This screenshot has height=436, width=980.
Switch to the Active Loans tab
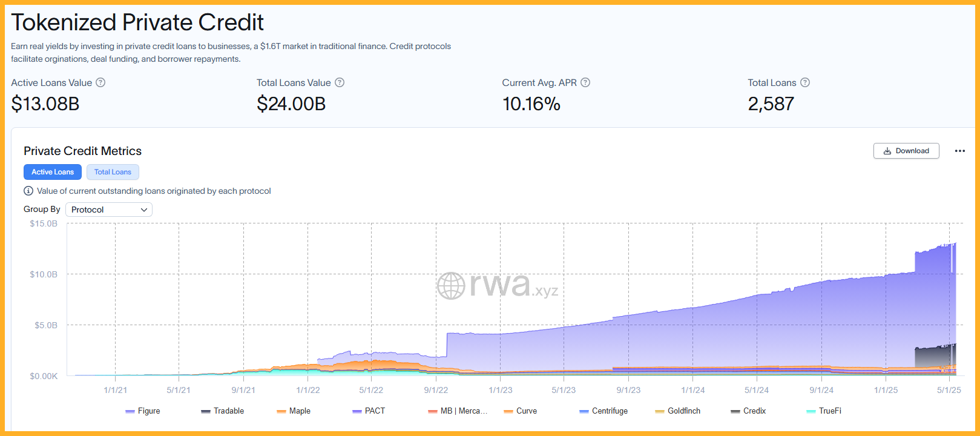tap(53, 172)
